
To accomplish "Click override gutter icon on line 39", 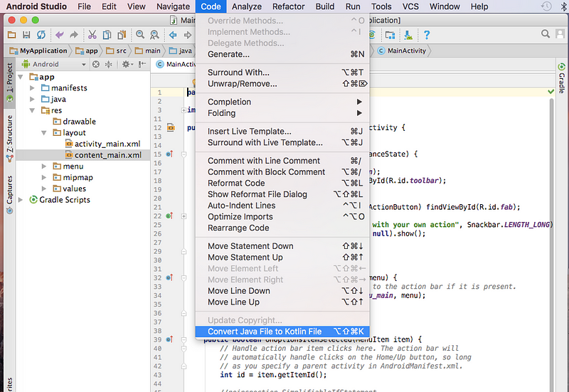I will (x=169, y=340).
